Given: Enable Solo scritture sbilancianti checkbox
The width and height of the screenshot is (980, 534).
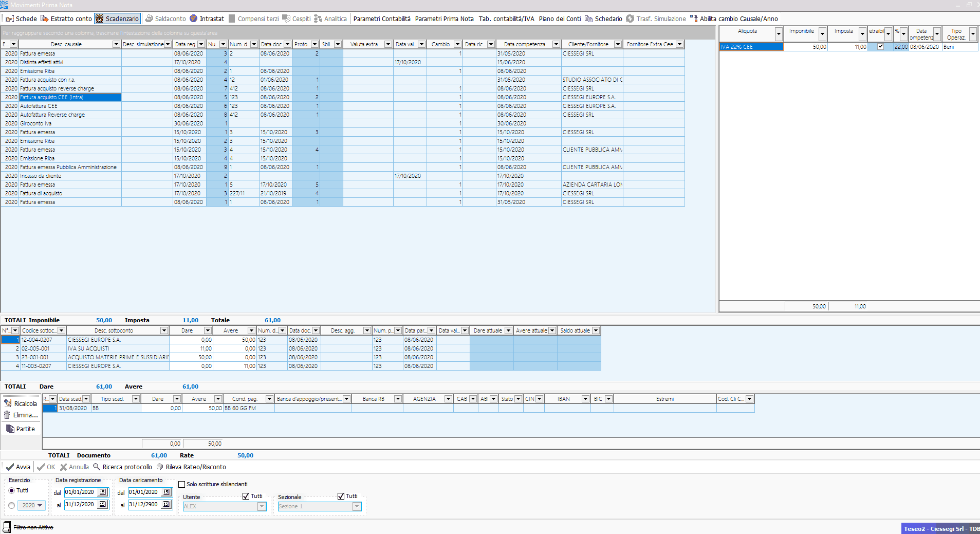Looking at the screenshot, I should pos(181,484).
